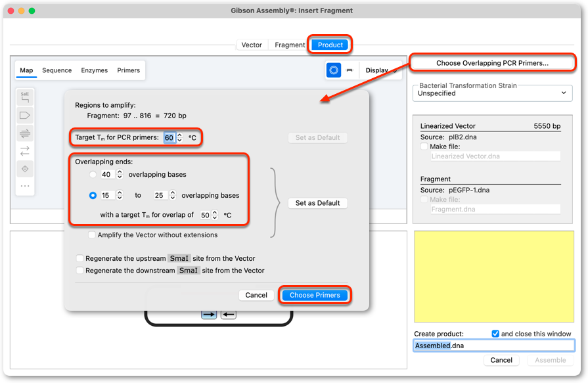Screen dimensions: 588x383
Task: Switch to the Vector tab
Action: (x=251, y=45)
